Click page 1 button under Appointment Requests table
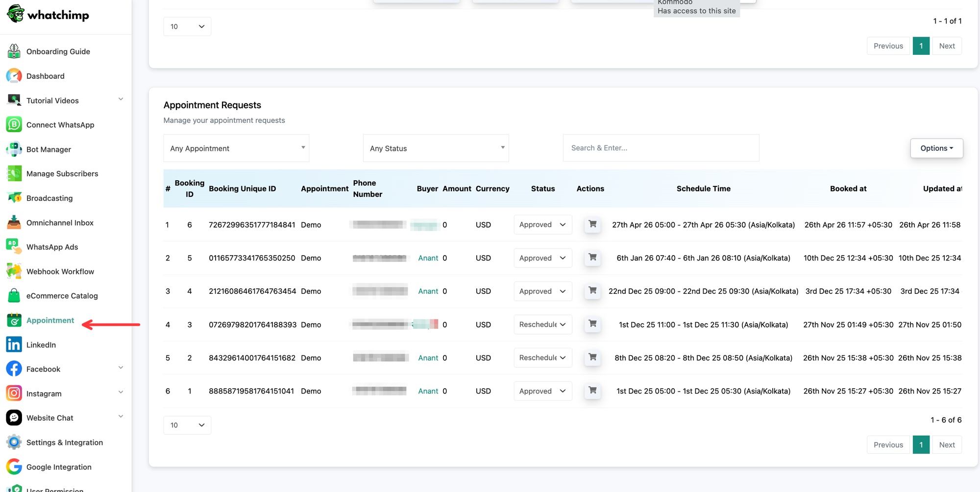980x492 pixels. (x=921, y=445)
